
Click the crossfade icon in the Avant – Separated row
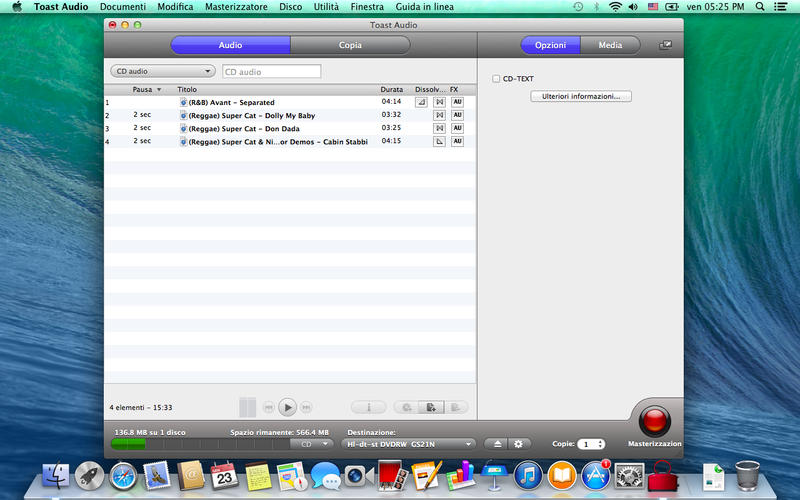tap(439, 103)
